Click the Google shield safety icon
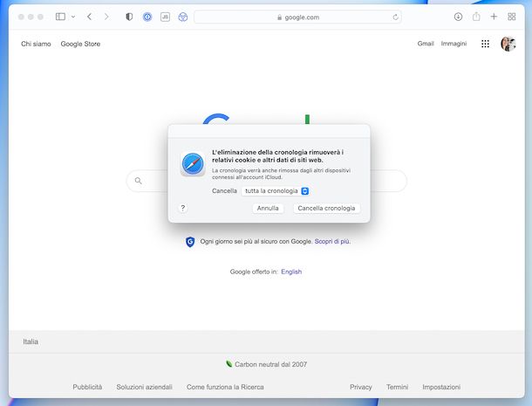 [x=190, y=242]
